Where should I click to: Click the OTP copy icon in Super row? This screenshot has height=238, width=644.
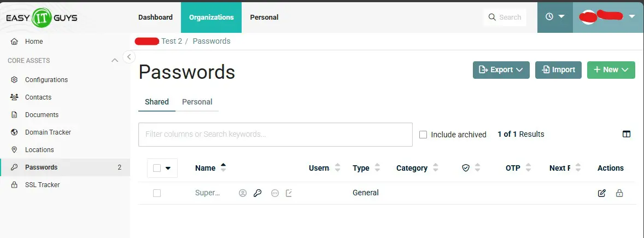tap(275, 193)
